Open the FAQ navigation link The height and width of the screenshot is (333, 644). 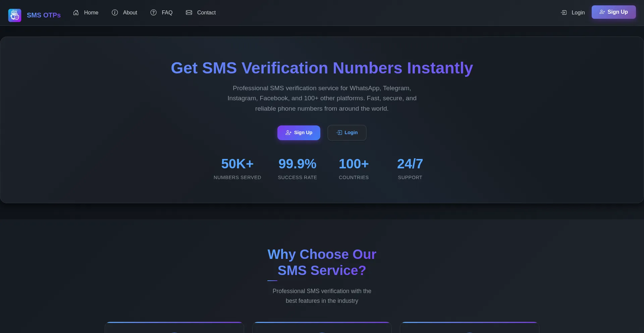point(167,13)
